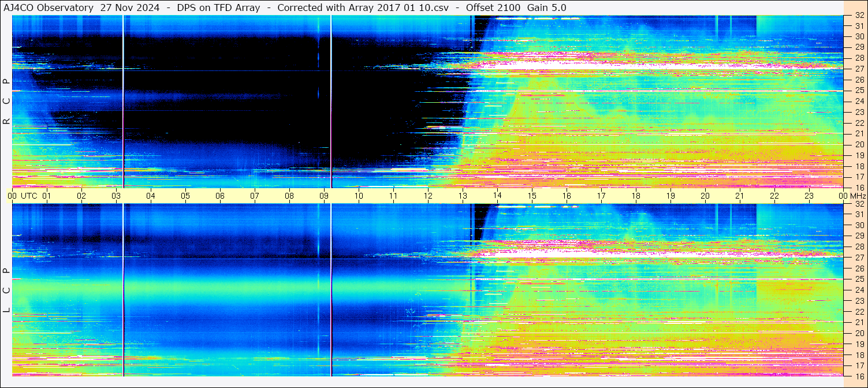The image size is (868, 388).
Task: Click time-axis hour label '05'
Action: tap(185, 196)
